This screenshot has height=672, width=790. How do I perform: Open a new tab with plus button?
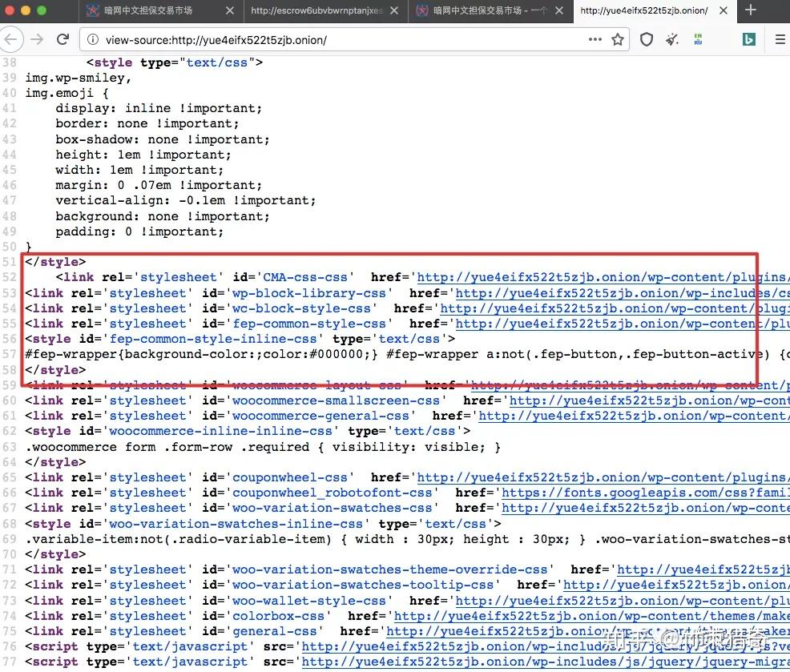click(750, 10)
